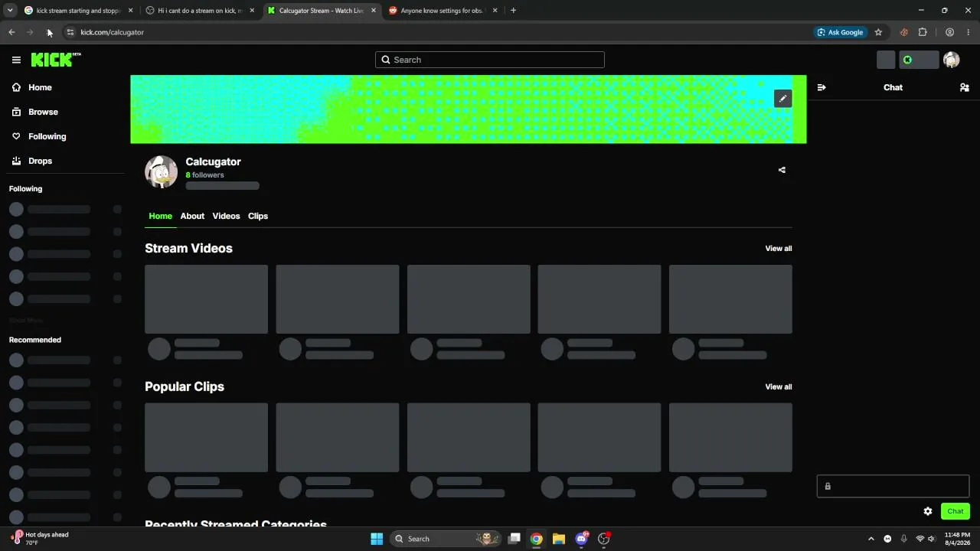Image resolution: width=980 pixels, height=551 pixels.
Task: Open the Chrome three-dot menu
Action: point(969,32)
